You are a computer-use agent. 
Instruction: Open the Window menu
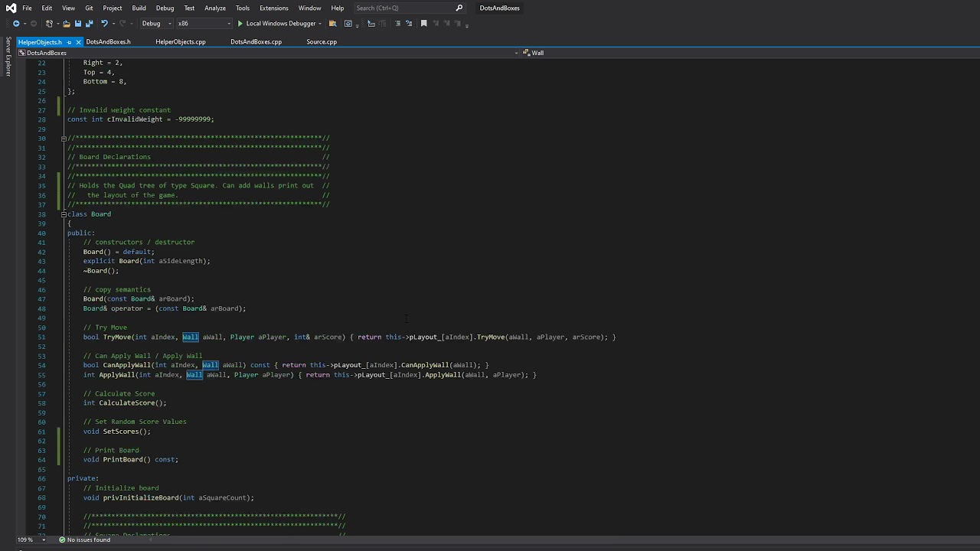pos(309,8)
